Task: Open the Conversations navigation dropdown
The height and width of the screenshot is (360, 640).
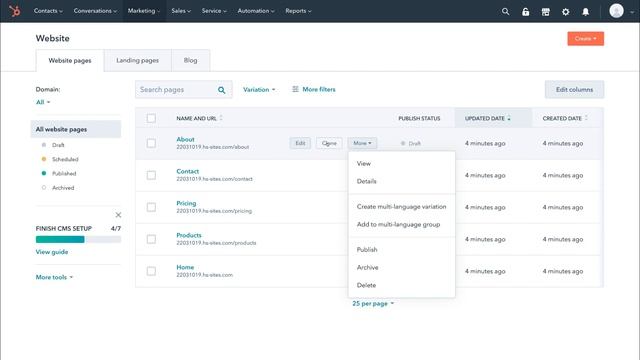Action: (95, 11)
